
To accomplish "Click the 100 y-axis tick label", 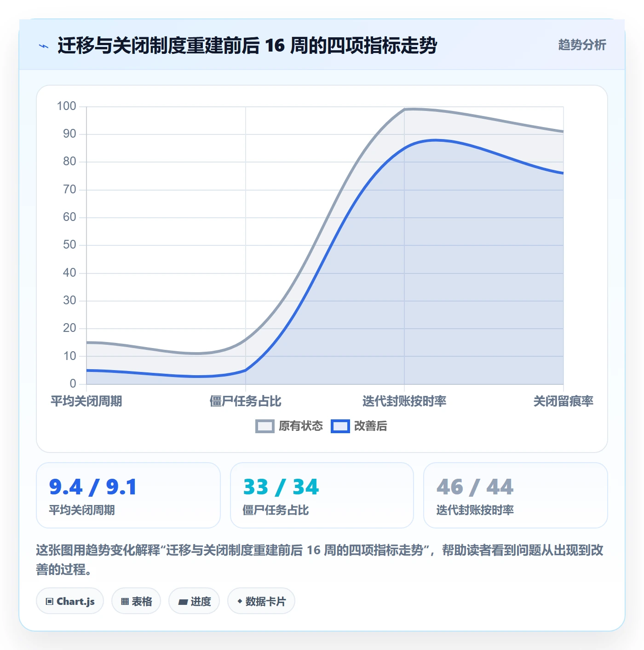I will click(66, 106).
